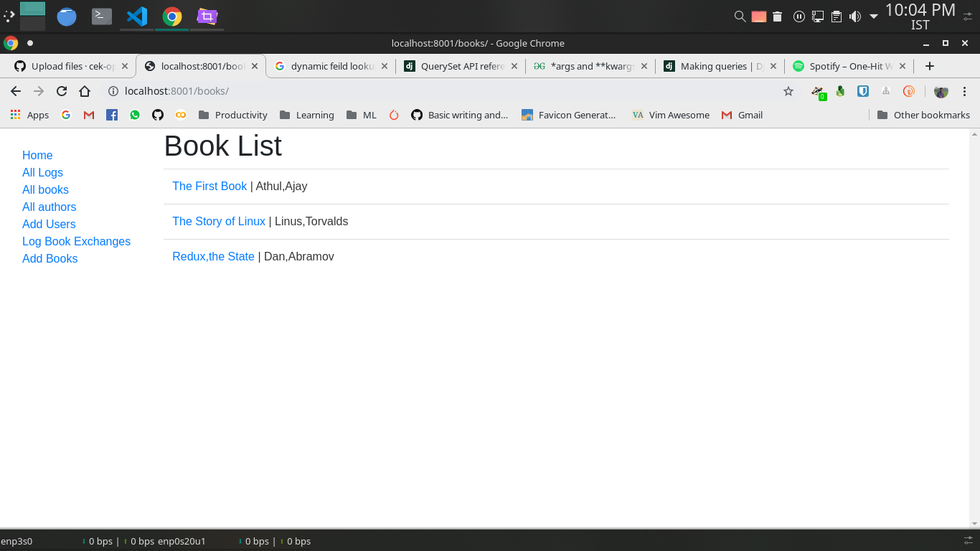The height and width of the screenshot is (551, 980).
Task: Open the Learning bookmarks folder
Action: (x=306, y=115)
